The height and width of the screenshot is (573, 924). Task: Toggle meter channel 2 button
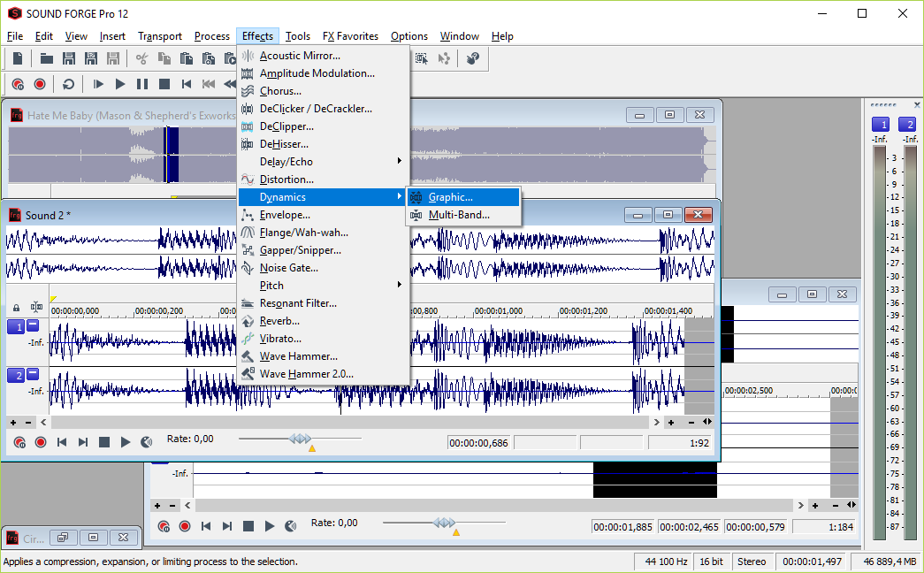[907, 125]
